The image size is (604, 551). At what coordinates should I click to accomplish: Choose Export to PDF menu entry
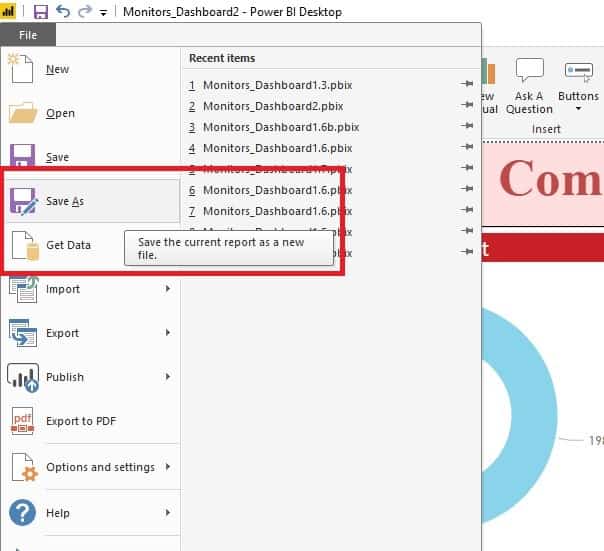point(92,421)
